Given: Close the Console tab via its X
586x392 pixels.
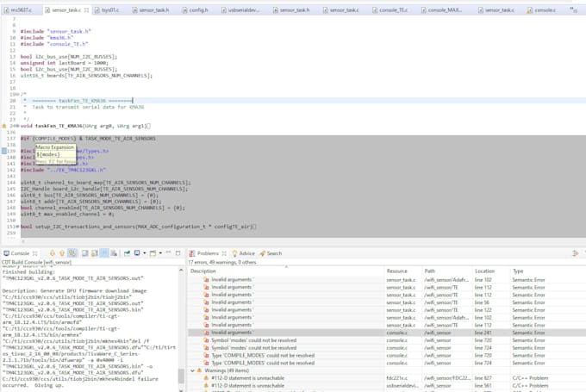Looking at the screenshot, I should tap(34, 253).
